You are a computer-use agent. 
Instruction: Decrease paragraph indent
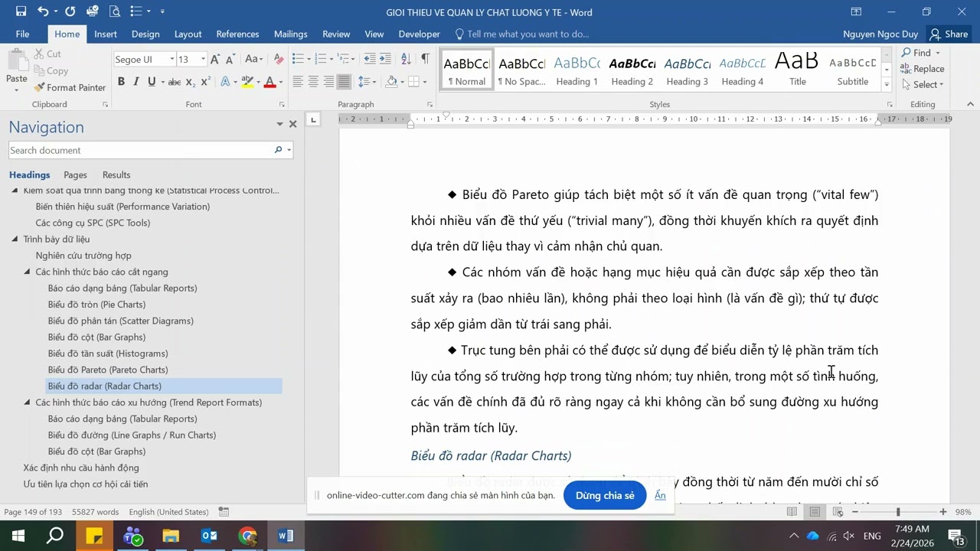(370, 59)
